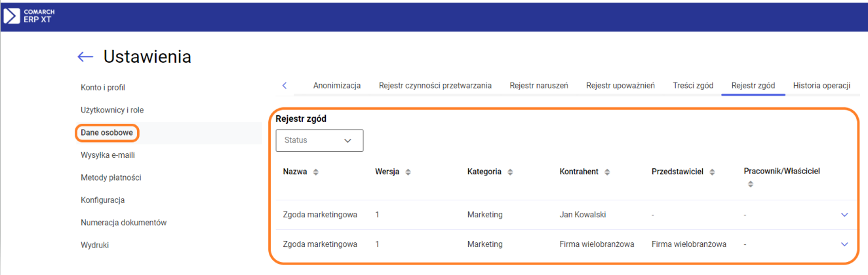This screenshot has width=868, height=275.
Task: Sort by Kontrahent column sort icon
Action: [607, 172]
